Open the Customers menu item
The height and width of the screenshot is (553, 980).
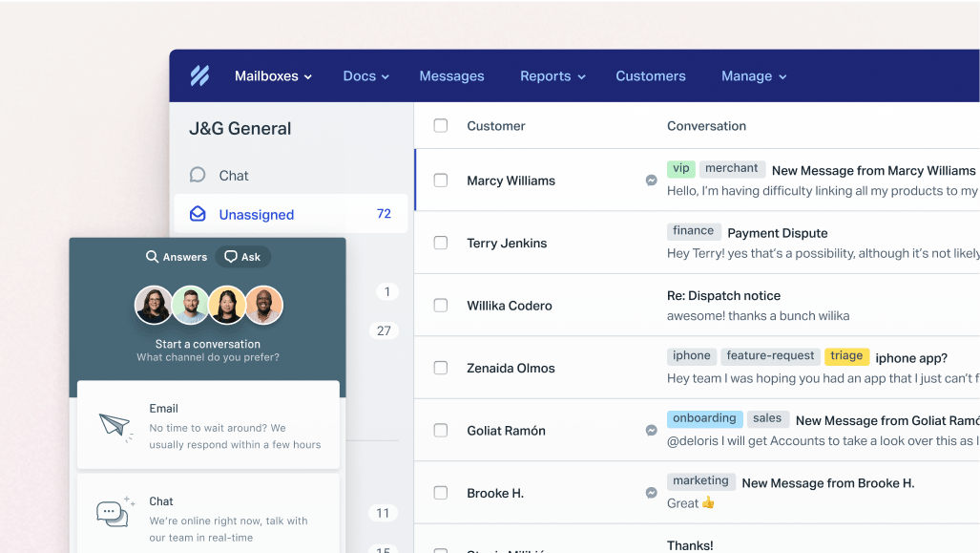pyautogui.click(x=651, y=75)
